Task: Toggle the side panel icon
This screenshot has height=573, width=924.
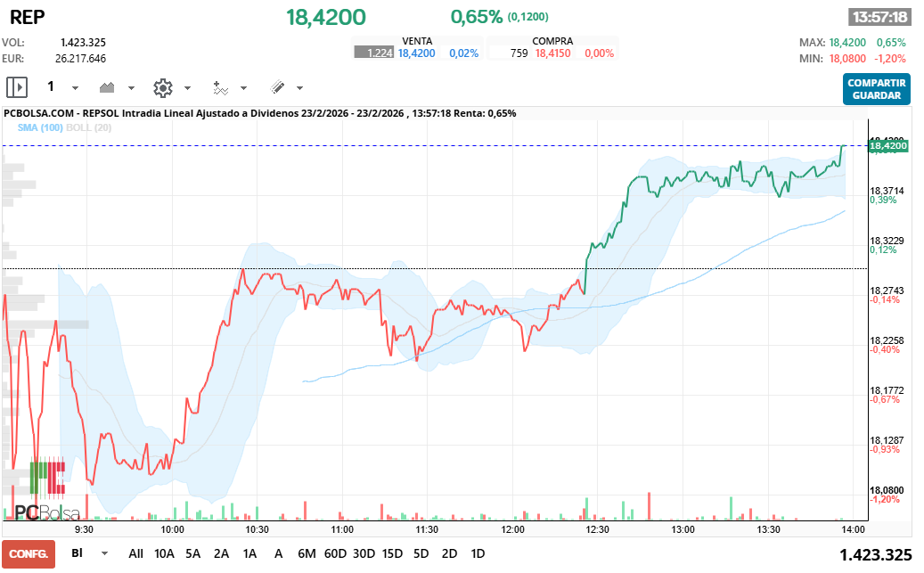Action: (17, 87)
